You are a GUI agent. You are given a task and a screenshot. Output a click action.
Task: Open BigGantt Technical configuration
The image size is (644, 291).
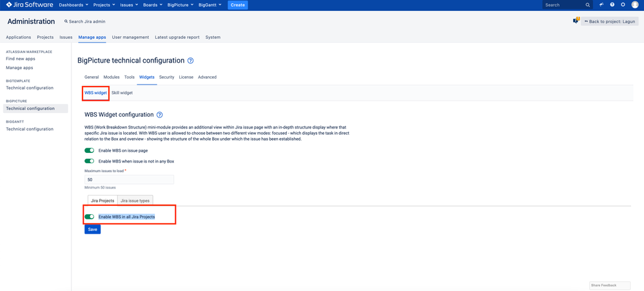pos(30,129)
